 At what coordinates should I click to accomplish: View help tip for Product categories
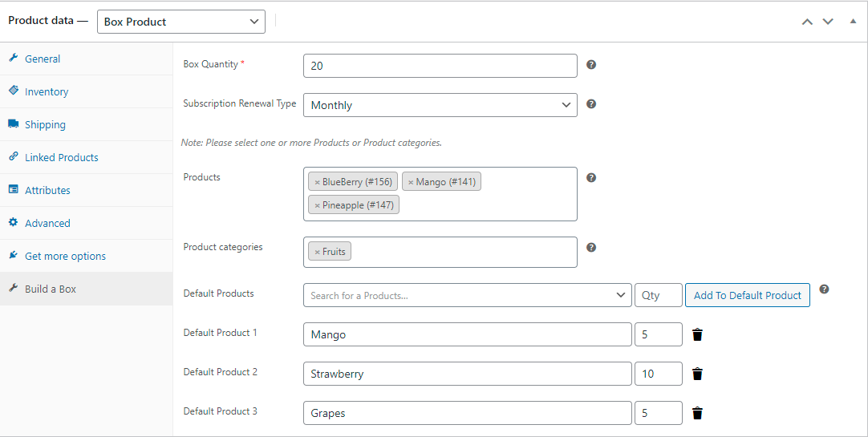(x=591, y=247)
